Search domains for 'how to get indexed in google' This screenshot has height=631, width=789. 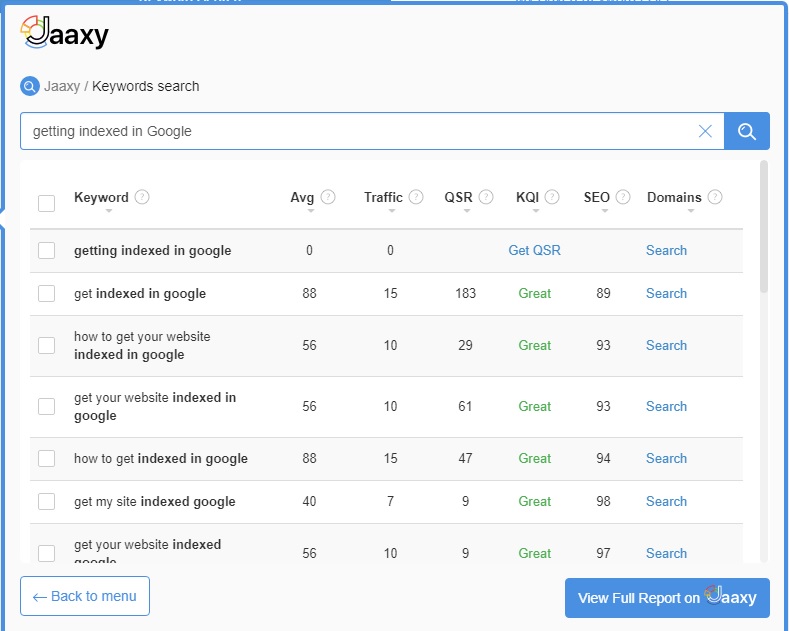click(666, 458)
